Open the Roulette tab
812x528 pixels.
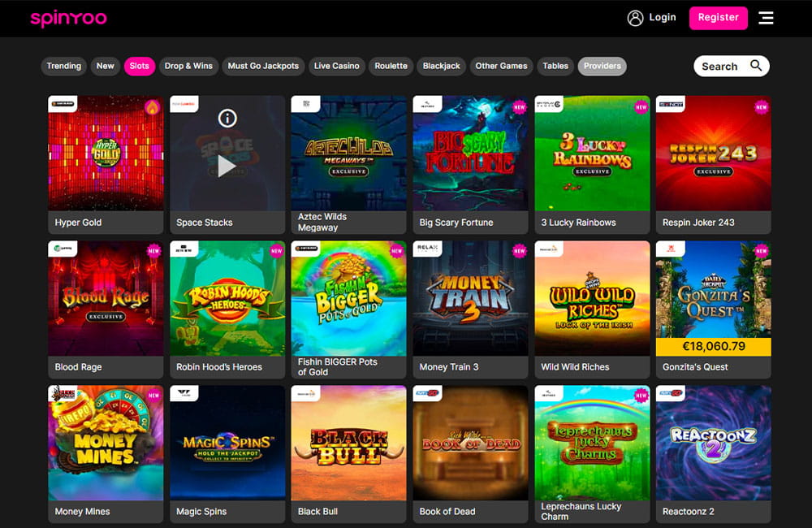pyautogui.click(x=391, y=66)
